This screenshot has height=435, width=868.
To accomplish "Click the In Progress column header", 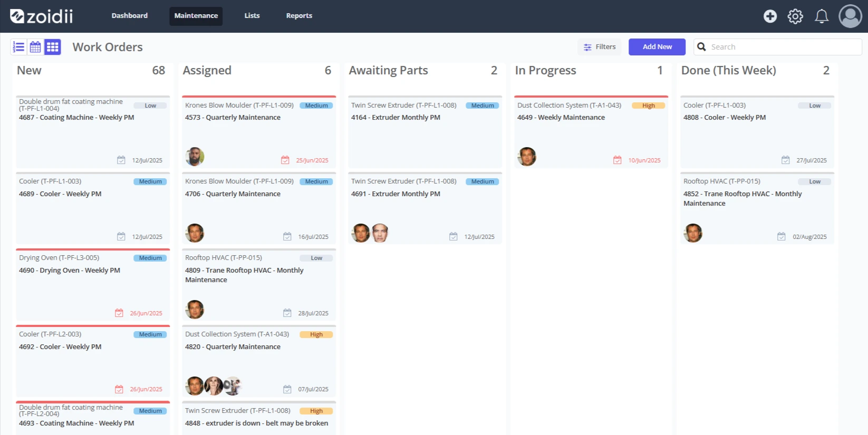I will pos(545,70).
